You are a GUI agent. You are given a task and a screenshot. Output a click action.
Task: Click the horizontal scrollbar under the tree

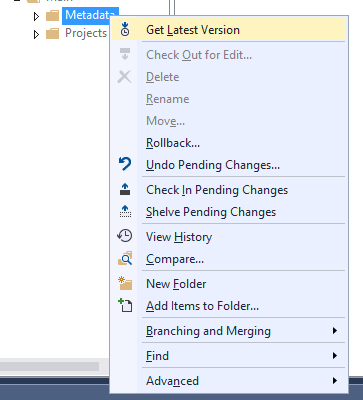click(x=49, y=366)
